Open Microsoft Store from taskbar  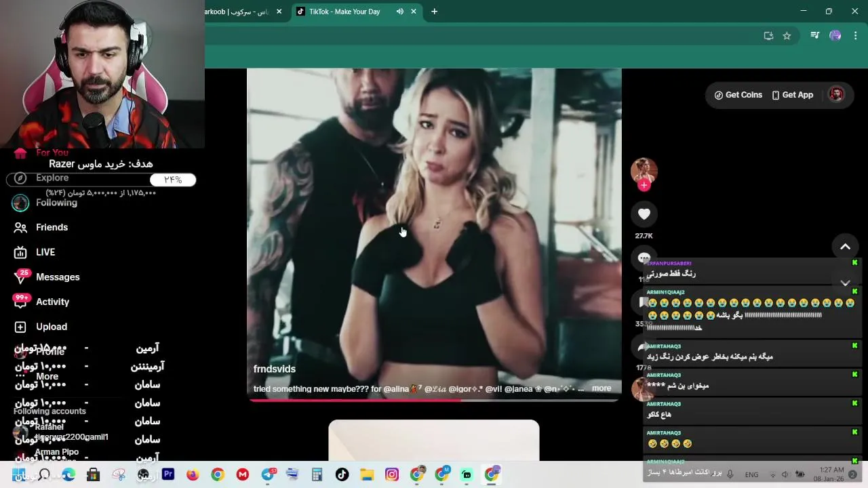click(94, 474)
